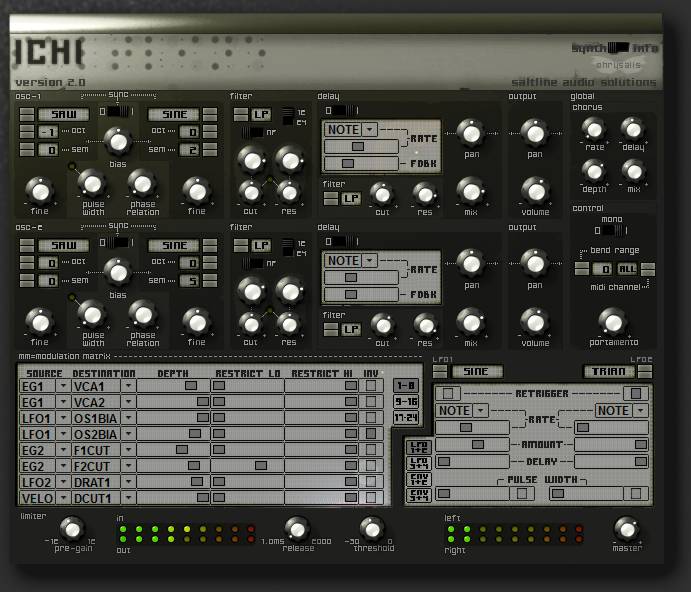Open first delay NOTE rate dropdown
The width and height of the screenshot is (691, 592).
[370, 130]
